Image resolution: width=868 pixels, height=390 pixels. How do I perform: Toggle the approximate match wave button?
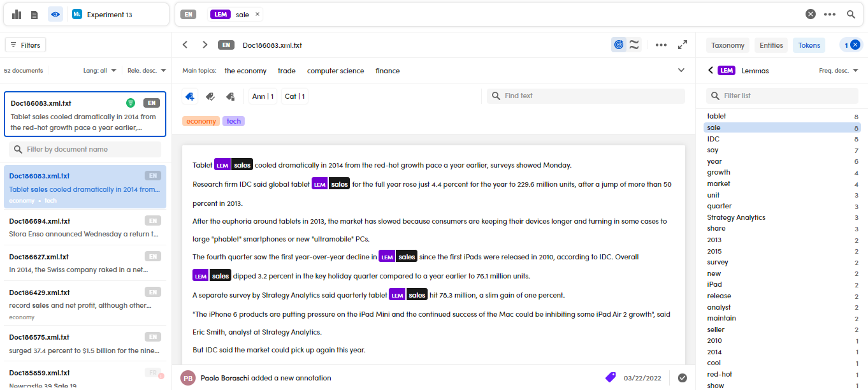pos(634,45)
